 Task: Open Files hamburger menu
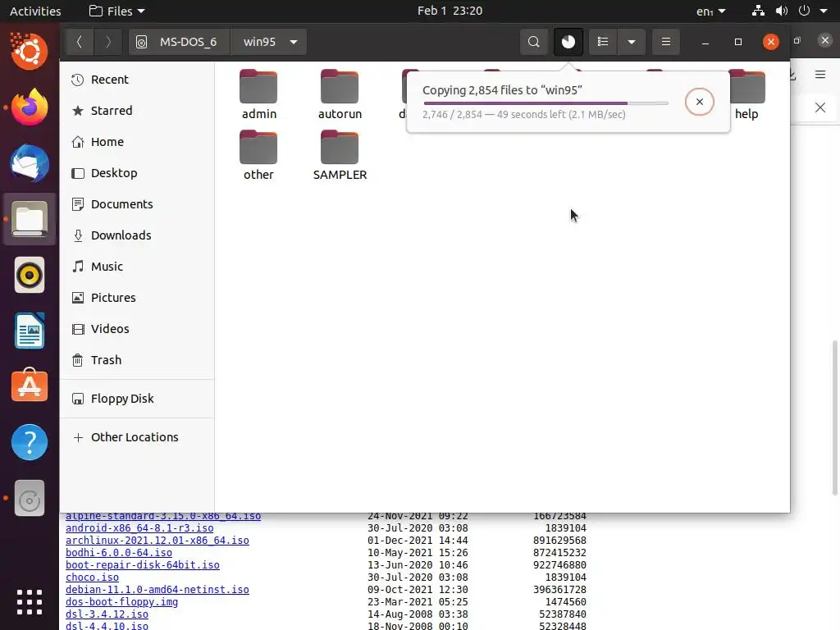(666, 42)
